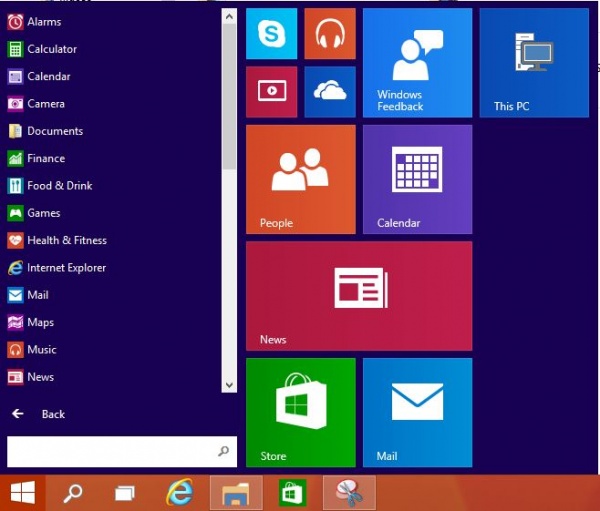Open File Explorer from the taskbar
This screenshot has width=600, height=511.
pos(236,493)
